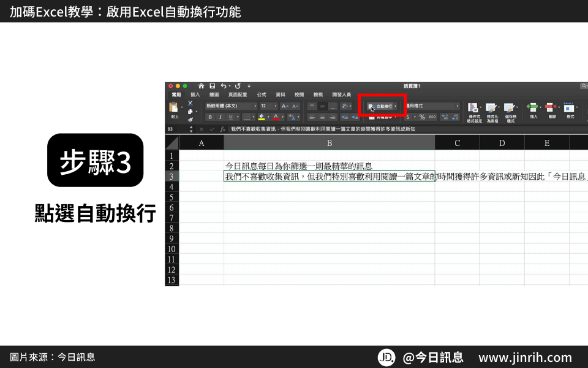588x368 pixels.
Task: Open the underline style dropdown arrow
Action: tap(238, 117)
